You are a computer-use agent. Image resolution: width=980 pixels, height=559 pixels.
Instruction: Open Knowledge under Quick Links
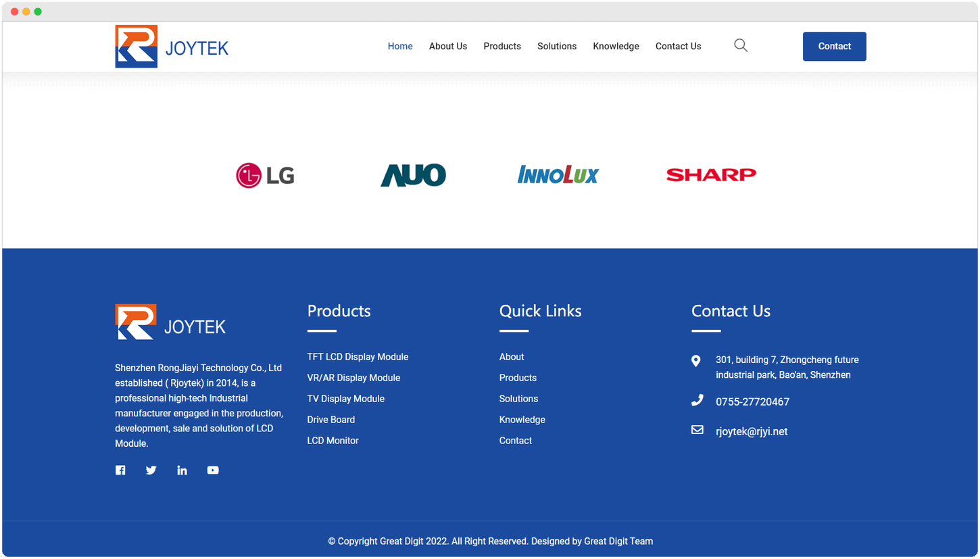[x=522, y=420]
